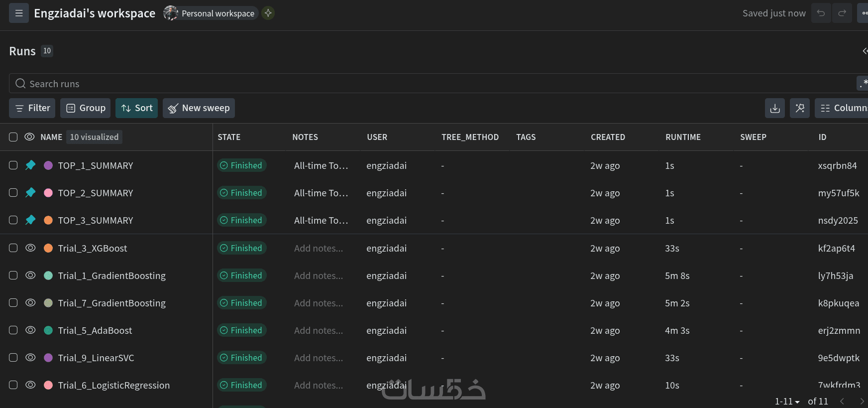Open the 1-11 rows-per-page dropdown
This screenshot has height=408, width=868.
(x=787, y=401)
